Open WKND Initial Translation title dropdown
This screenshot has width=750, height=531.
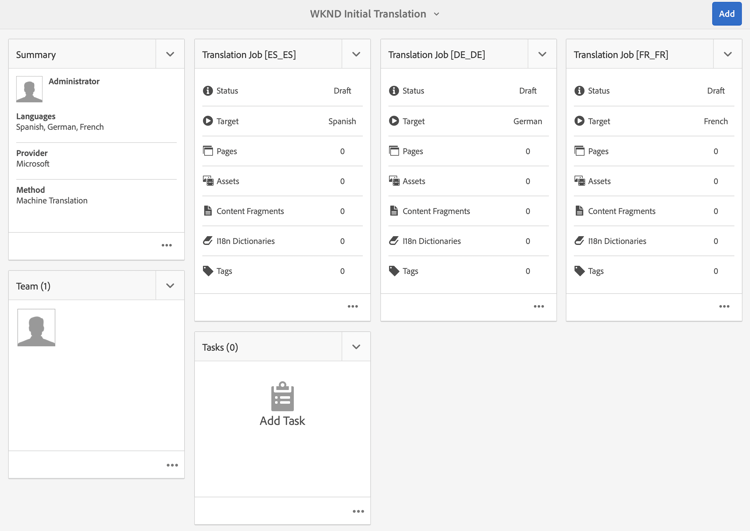375,14
